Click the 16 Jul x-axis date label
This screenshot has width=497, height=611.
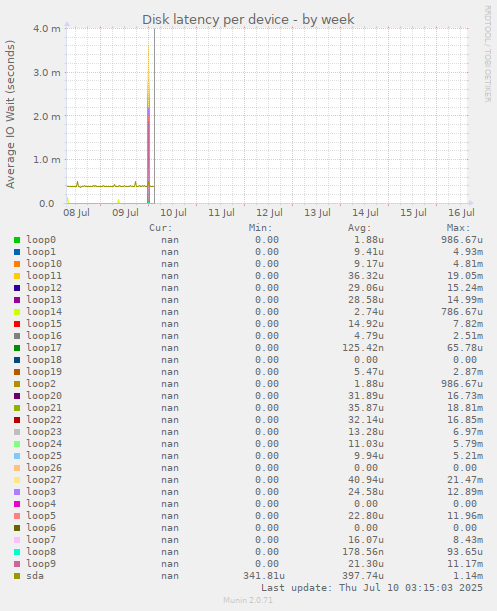click(x=462, y=213)
